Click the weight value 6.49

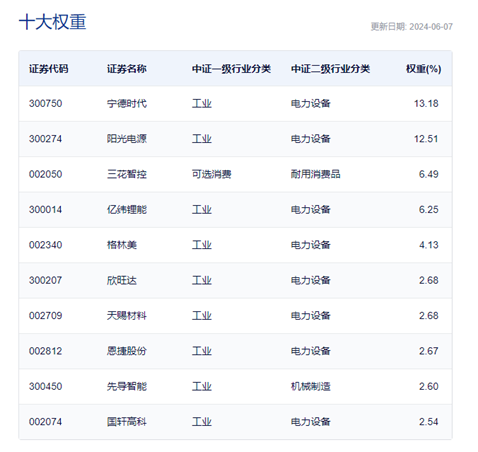pyautogui.click(x=429, y=174)
